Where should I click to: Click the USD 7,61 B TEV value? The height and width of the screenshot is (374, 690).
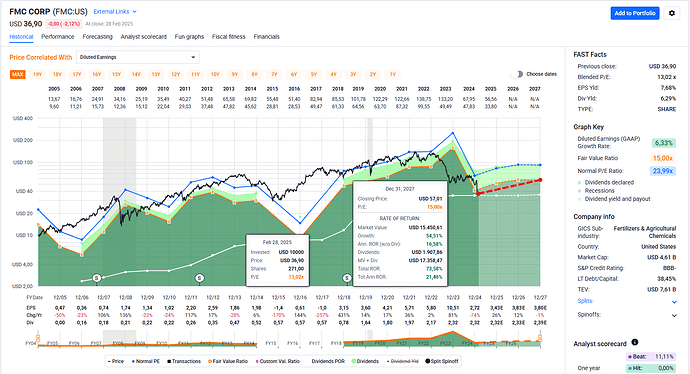click(661, 290)
